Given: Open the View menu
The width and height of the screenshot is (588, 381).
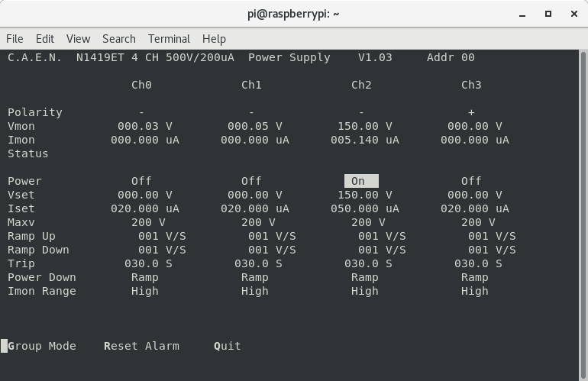Looking at the screenshot, I should tap(78, 39).
